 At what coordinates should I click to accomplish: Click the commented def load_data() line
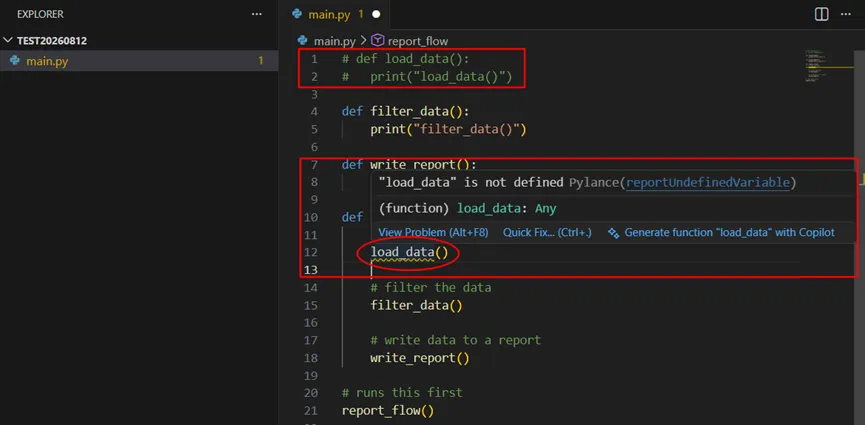[x=405, y=59]
